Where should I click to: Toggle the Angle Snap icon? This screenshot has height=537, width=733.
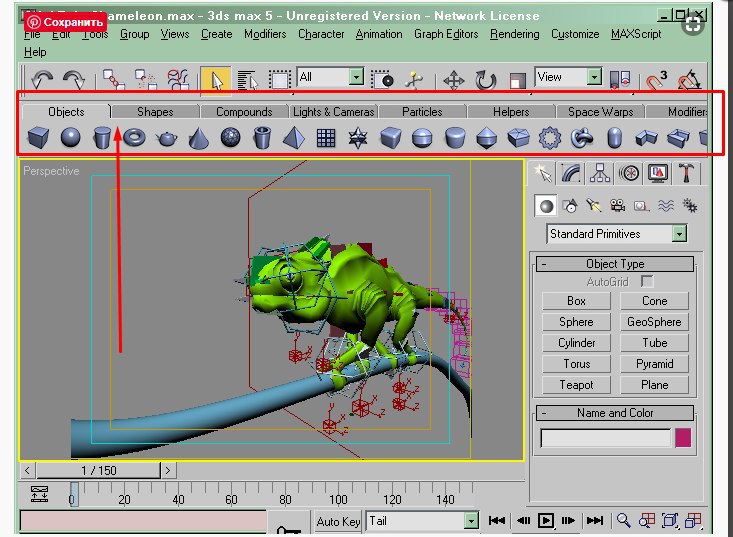point(689,80)
